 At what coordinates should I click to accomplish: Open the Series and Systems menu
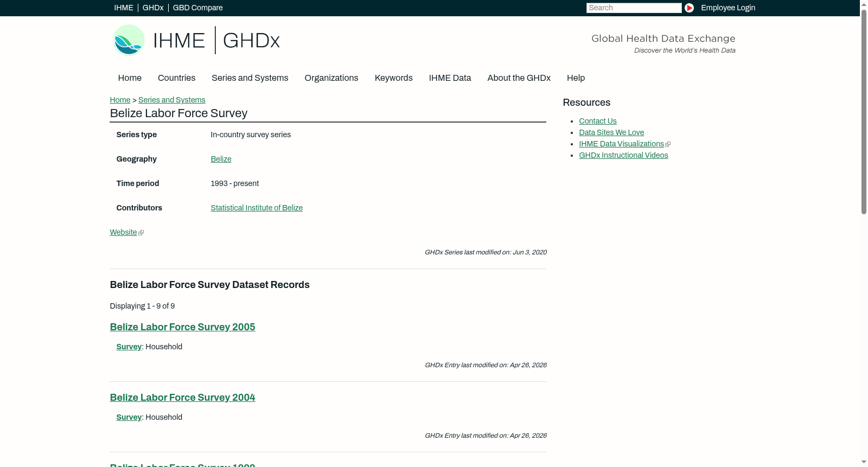pyautogui.click(x=250, y=78)
